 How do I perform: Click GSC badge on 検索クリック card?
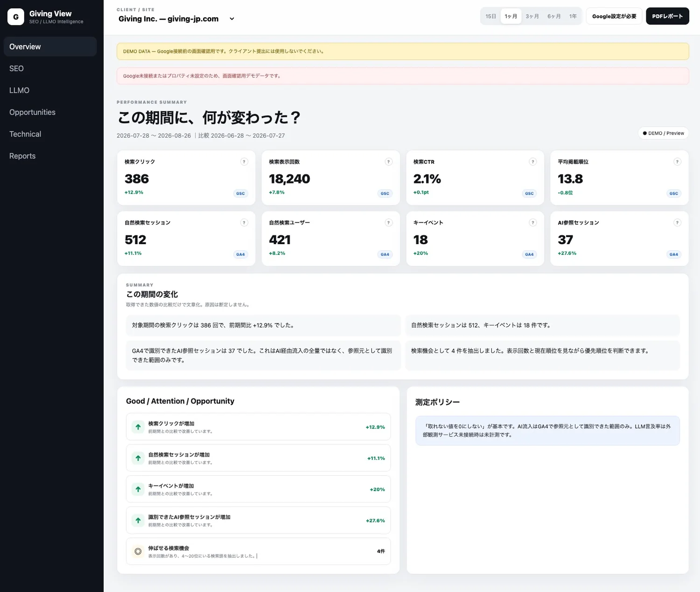pos(240,193)
